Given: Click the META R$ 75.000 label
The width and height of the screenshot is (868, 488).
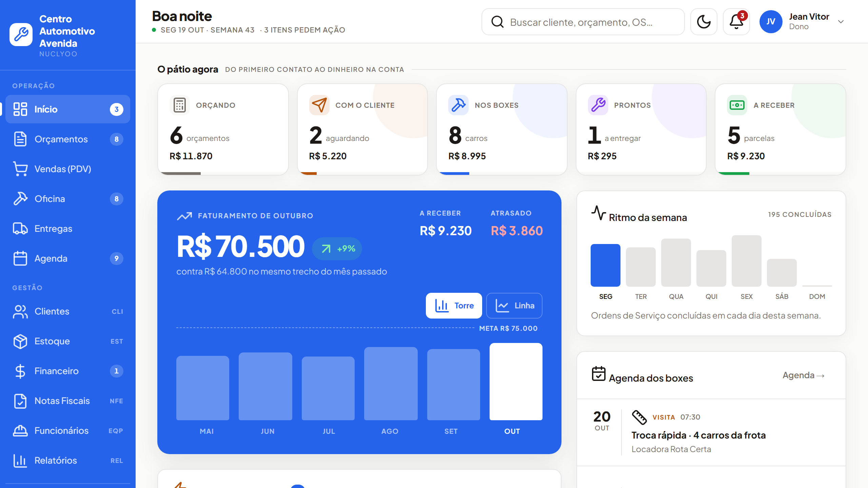Looking at the screenshot, I should [x=508, y=328].
